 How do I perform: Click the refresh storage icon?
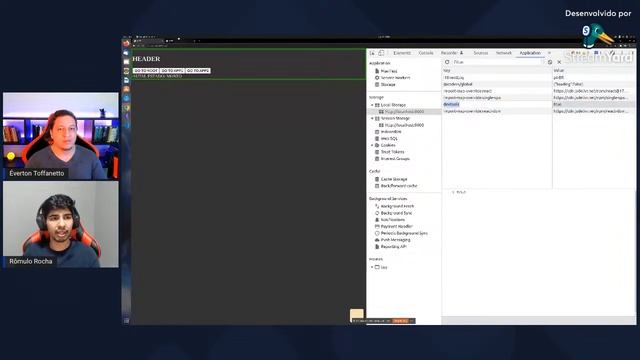(447, 62)
